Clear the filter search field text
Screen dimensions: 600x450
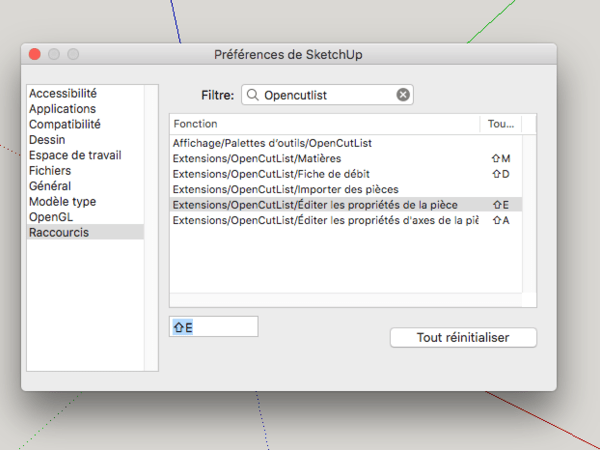click(x=403, y=95)
